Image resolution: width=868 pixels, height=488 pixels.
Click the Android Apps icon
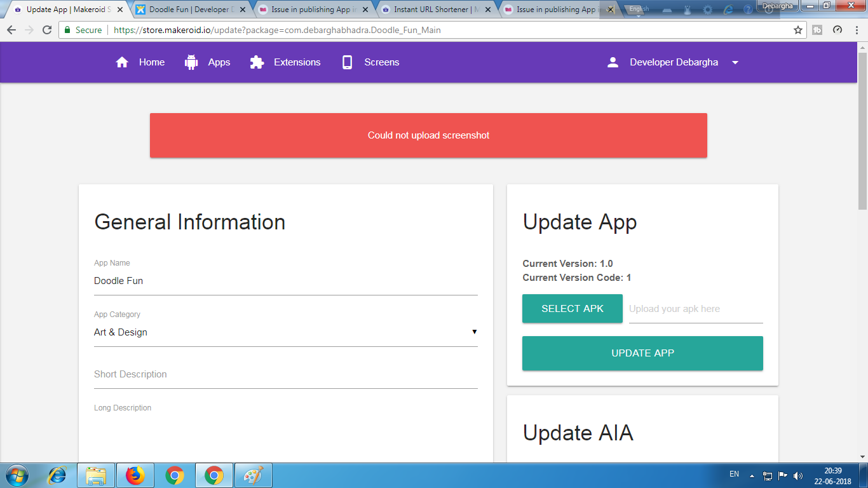(x=191, y=62)
